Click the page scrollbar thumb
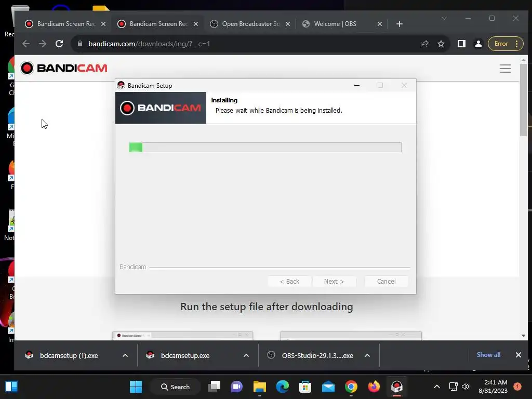The height and width of the screenshot is (399, 532). coord(523,99)
